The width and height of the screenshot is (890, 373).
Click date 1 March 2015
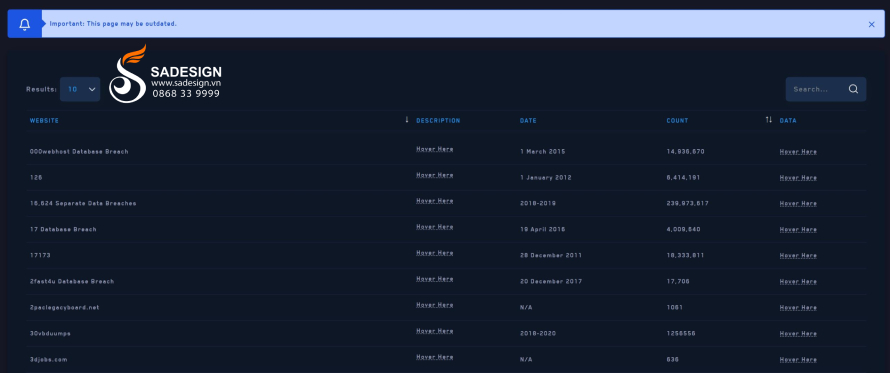(543, 152)
